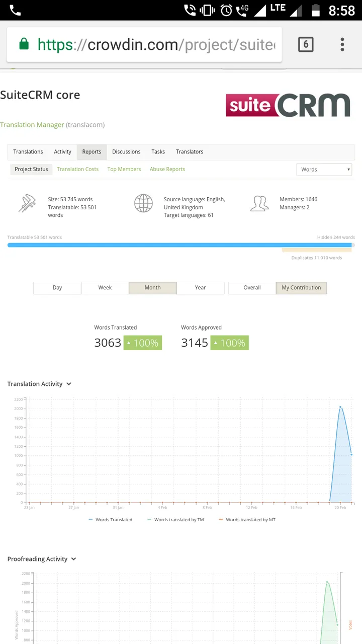This screenshot has width=362, height=644.
Task: Tap the green secure padlock icon
Action: 24,44
